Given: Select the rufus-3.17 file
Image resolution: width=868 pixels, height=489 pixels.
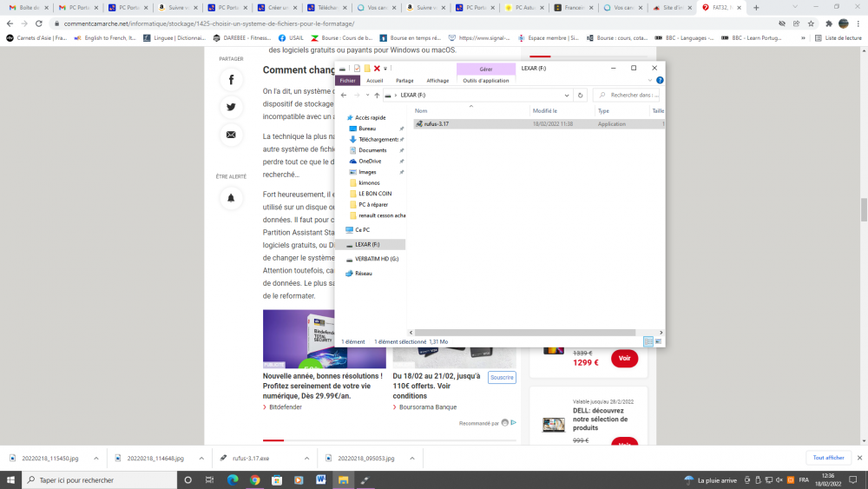Looking at the screenshot, I should (x=437, y=124).
